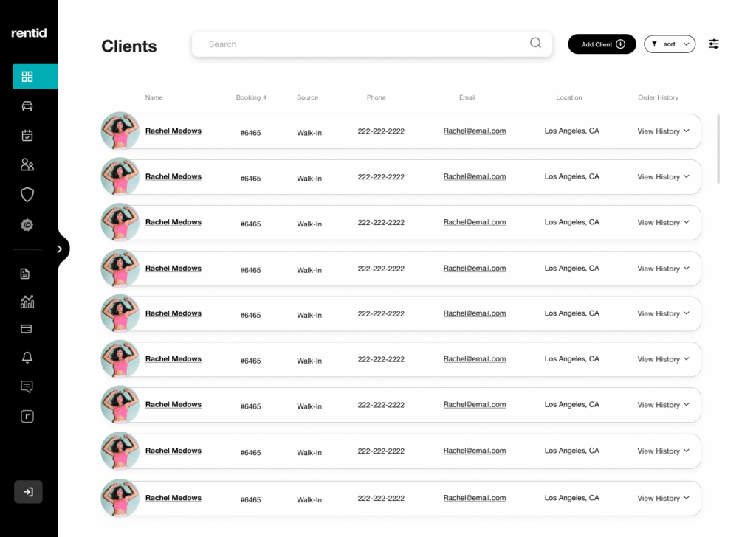756x537 pixels.
Task: Open the insurance shield icon in sidebar
Action: coord(27,195)
